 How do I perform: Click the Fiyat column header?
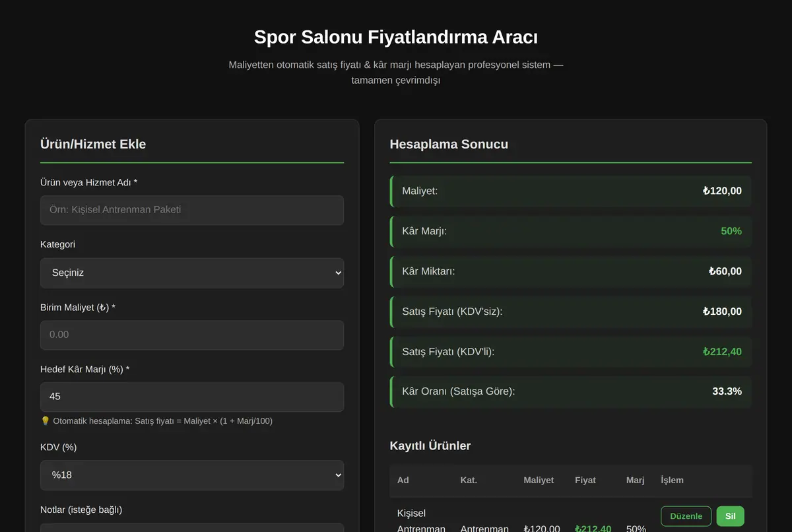[585, 480]
